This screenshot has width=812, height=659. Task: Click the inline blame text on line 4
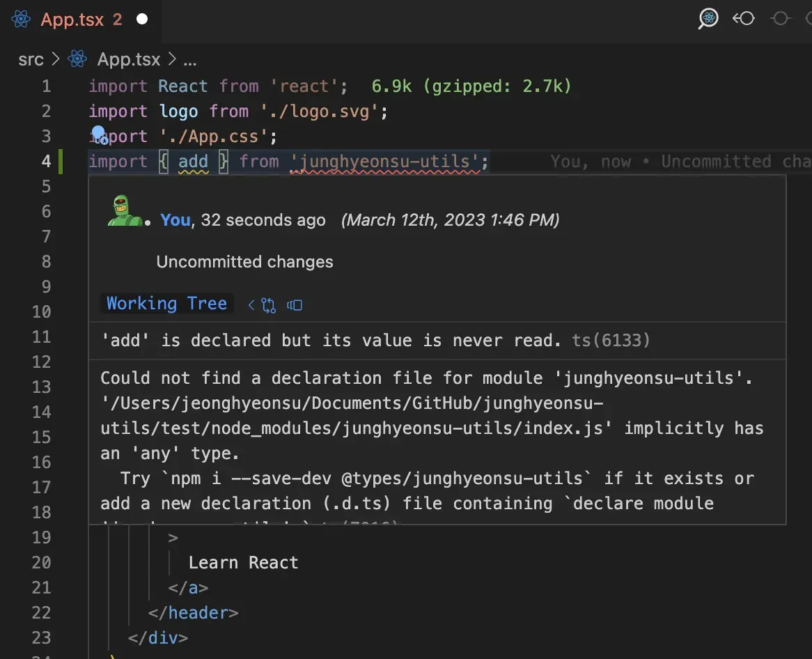(x=680, y=162)
